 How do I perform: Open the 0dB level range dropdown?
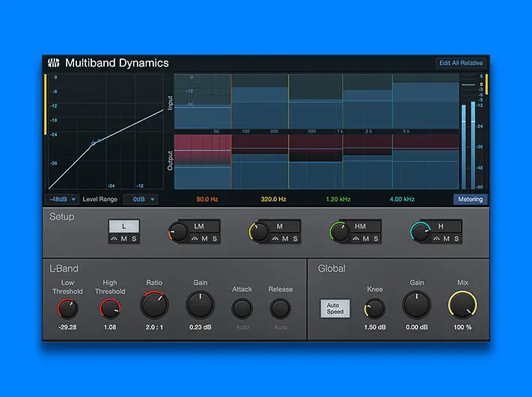[142, 200]
